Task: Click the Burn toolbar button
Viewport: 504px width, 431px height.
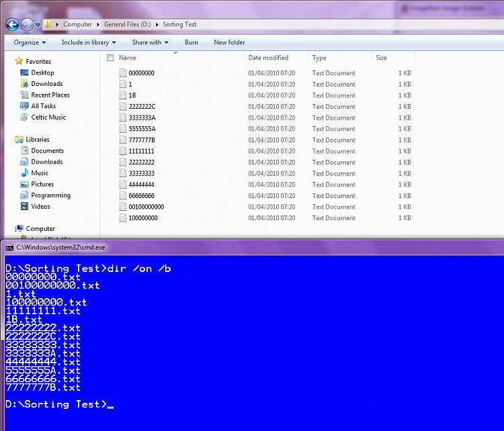Action: tap(192, 42)
